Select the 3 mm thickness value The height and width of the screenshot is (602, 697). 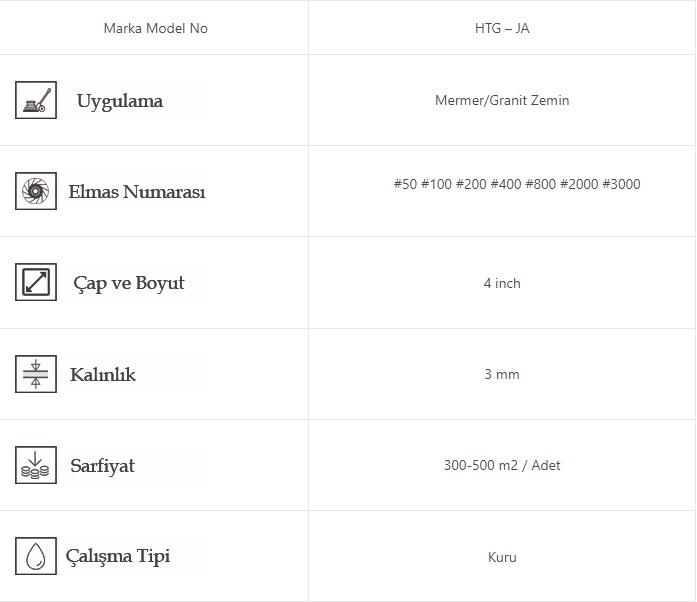[x=502, y=374]
